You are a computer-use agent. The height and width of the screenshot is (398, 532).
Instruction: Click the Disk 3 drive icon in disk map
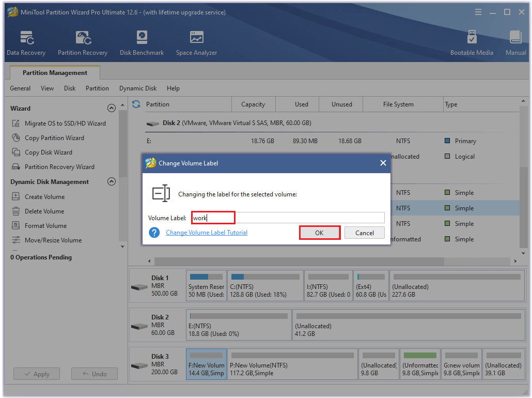(x=139, y=366)
